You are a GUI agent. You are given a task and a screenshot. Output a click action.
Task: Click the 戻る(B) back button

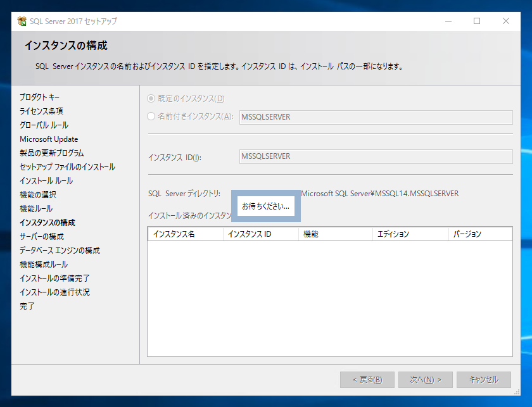coord(367,380)
